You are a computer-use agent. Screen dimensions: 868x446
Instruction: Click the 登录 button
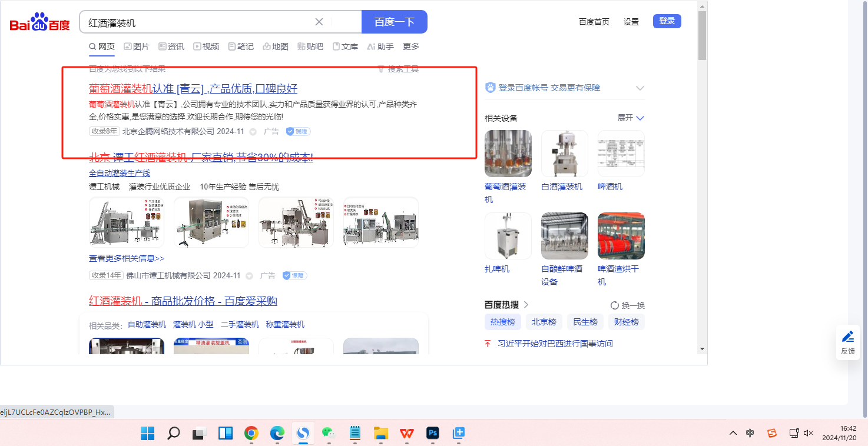click(667, 21)
